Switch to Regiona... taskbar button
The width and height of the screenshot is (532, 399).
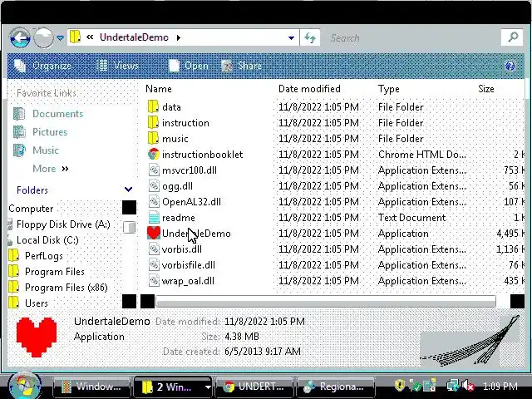point(336,387)
